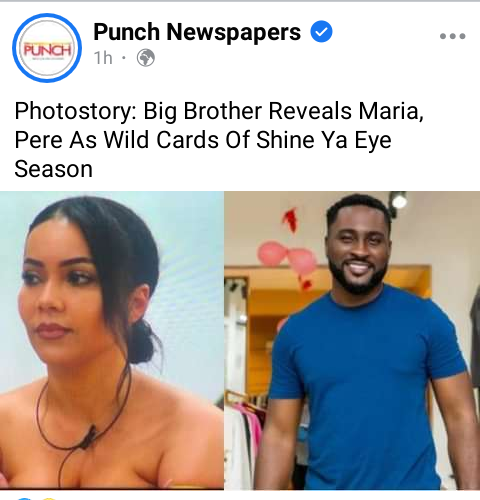Screen dimensions: 480x500
Task: Open the Punch profile picture
Action: [x=47, y=48]
